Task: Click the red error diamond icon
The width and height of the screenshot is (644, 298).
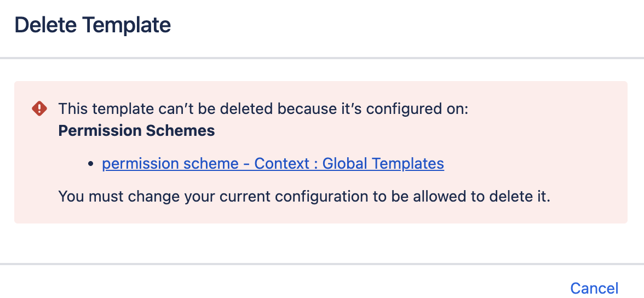Action: tap(39, 108)
